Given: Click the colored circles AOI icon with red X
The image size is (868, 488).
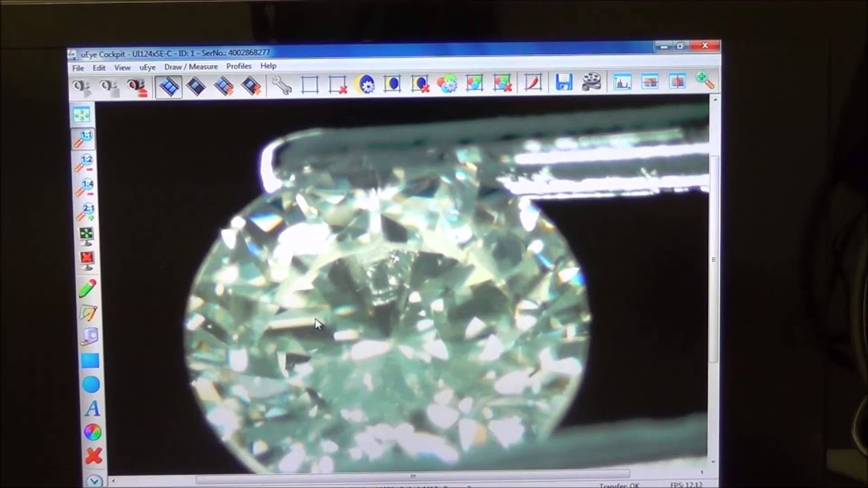Looking at the screenshot, I should coord(502,83).
